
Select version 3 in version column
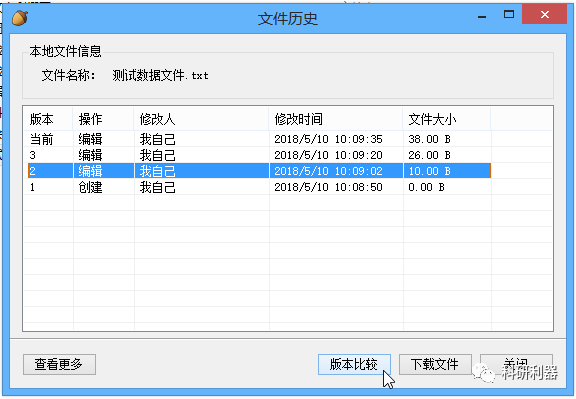(x=33, y=155)
